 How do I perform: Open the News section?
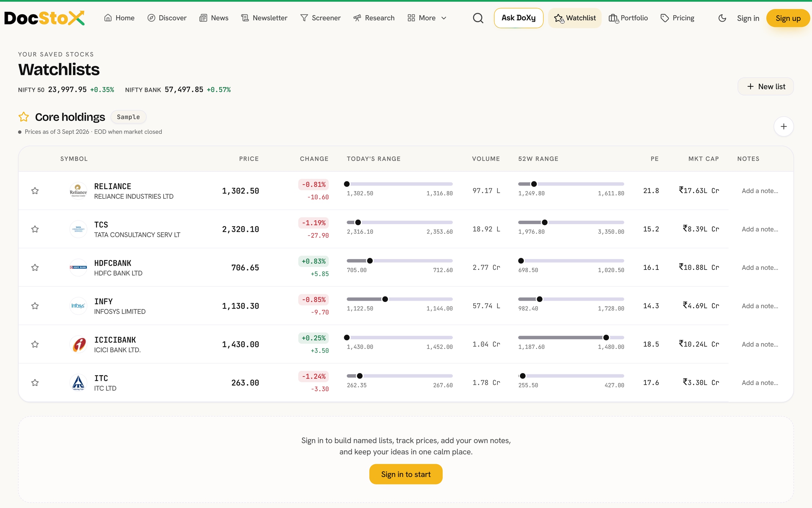(214, 18)
